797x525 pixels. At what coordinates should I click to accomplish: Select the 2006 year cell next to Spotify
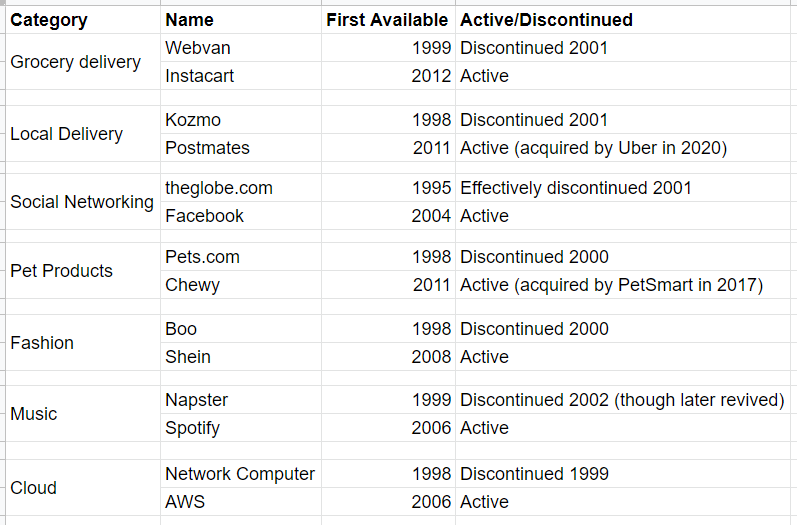[x=388, y=428]
